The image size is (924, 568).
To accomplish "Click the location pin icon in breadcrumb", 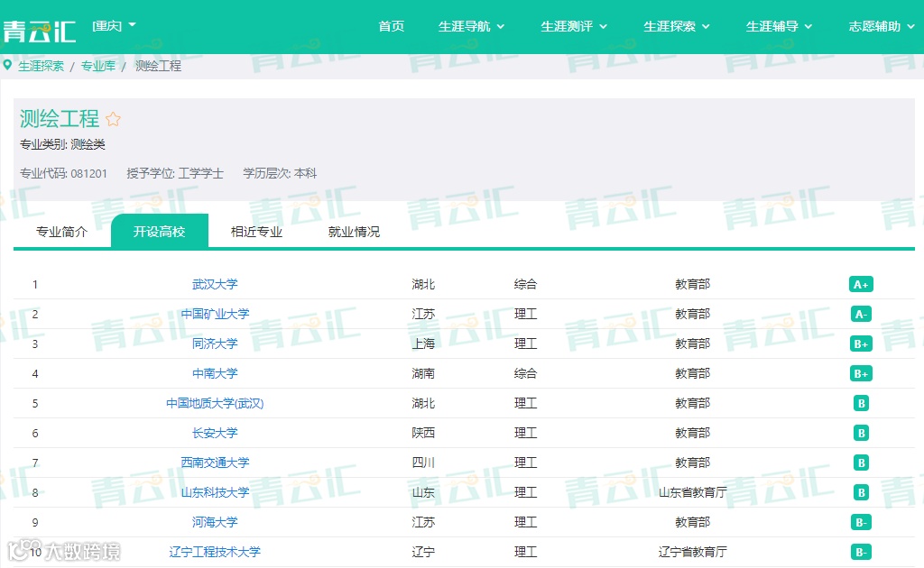I will tap(7, 65).
